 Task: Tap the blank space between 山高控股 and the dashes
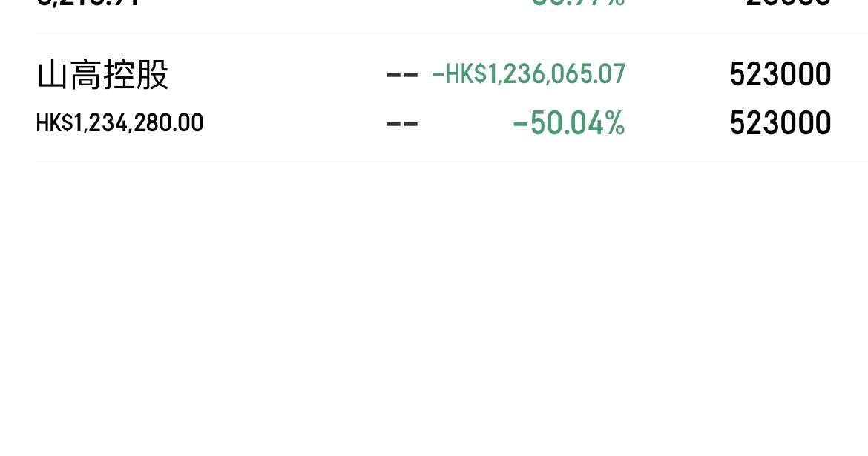[x=277, y=75]
